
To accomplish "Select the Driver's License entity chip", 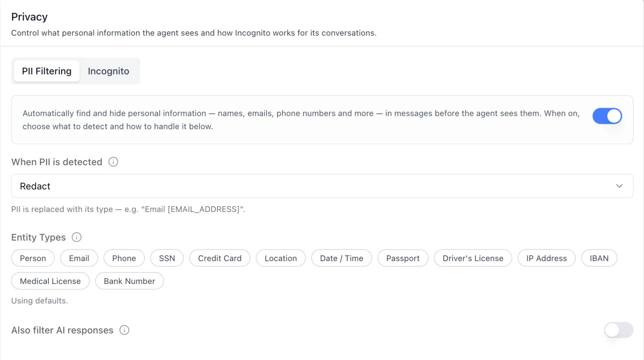I will tap(473, 258).
